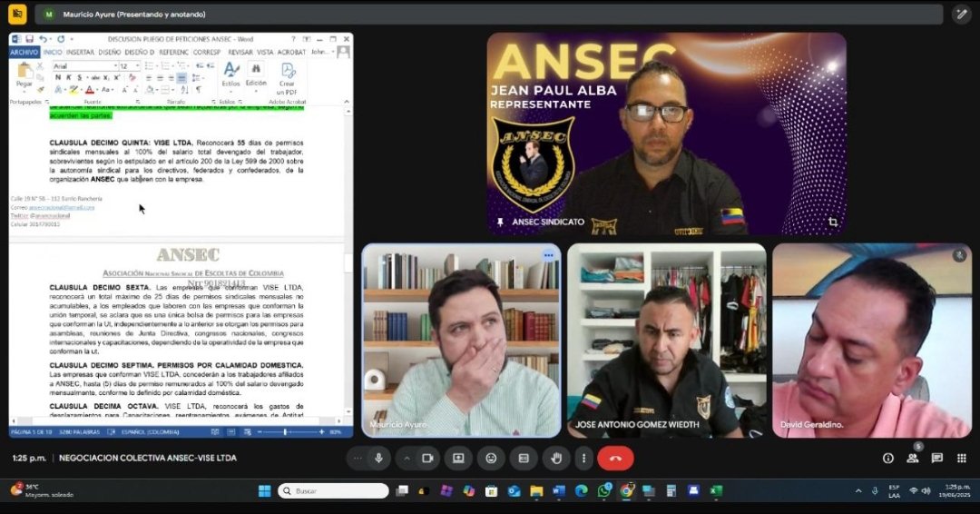
Task: Open Outlook from the taskbar
Action: (x=514, y=491)
